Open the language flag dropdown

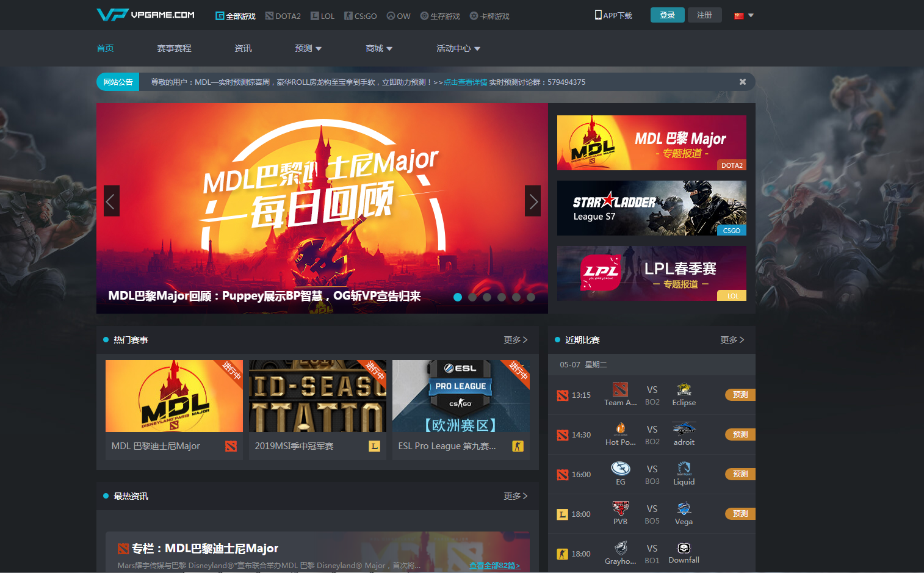click(x=743, y=16)
